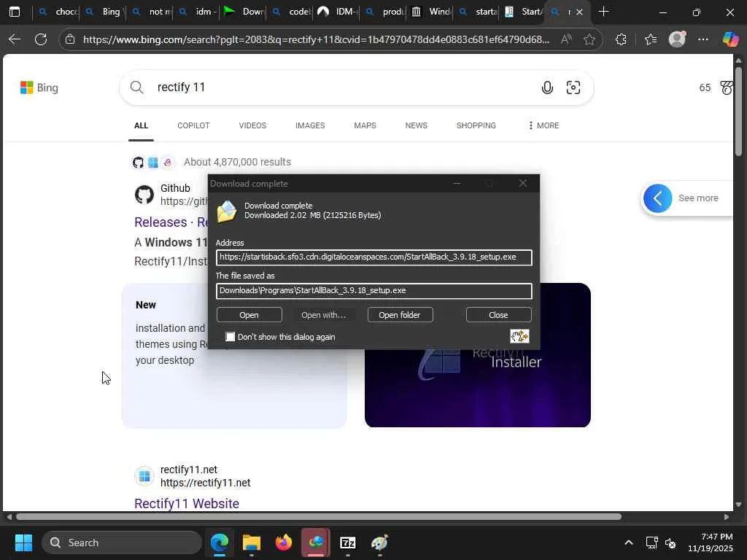Open a new browser tab
This screenshot has height=560, width=747.
pos(603,12)
